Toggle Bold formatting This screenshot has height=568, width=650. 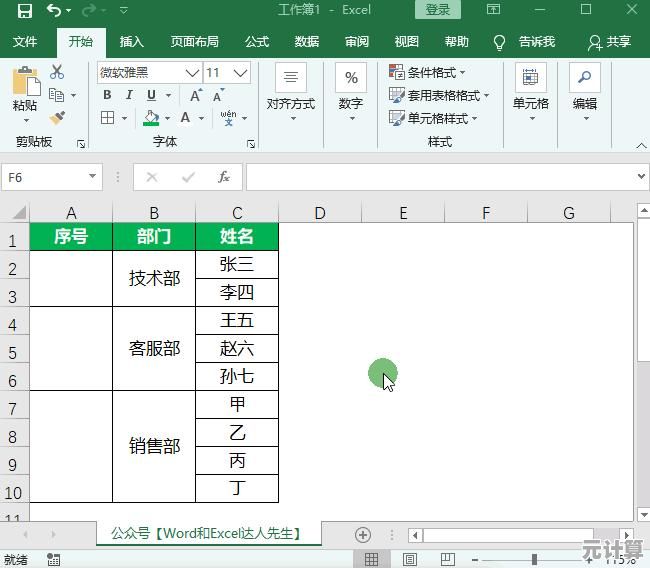(x=107, y=96)
